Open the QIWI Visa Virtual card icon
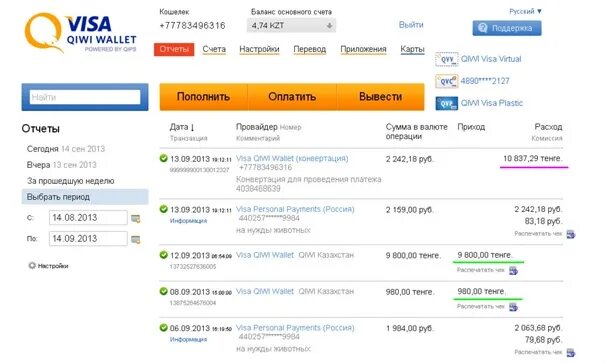The image size is (604, 363). pyautogui.click(x=446, y=59)
